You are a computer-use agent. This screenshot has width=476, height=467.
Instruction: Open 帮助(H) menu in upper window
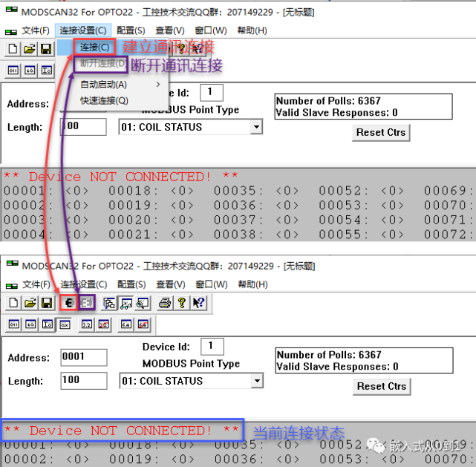pyautogui.click(x=252, y=30)
